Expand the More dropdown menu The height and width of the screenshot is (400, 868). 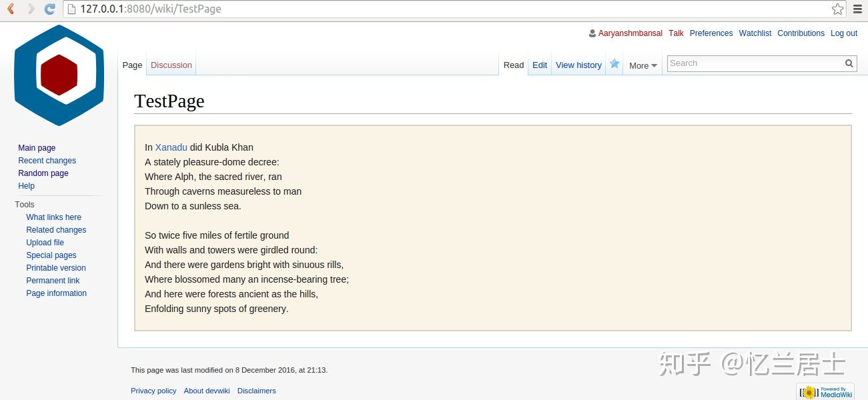pyautogui.click(x=643, y=65)
